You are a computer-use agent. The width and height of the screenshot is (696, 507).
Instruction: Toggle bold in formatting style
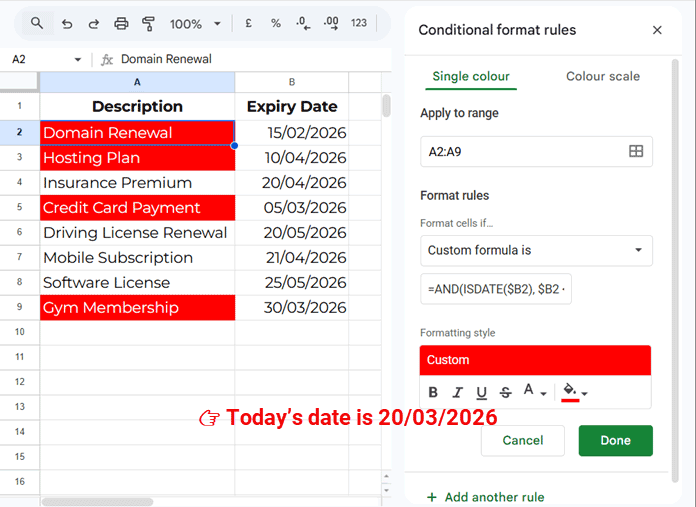(x=433, y=392)
